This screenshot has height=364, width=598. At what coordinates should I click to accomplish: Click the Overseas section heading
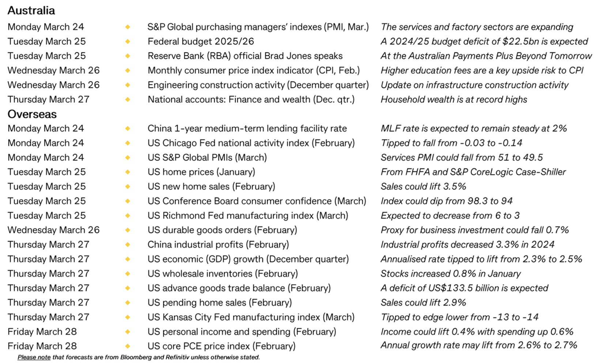pyautogui.click(x=32, y=114)
